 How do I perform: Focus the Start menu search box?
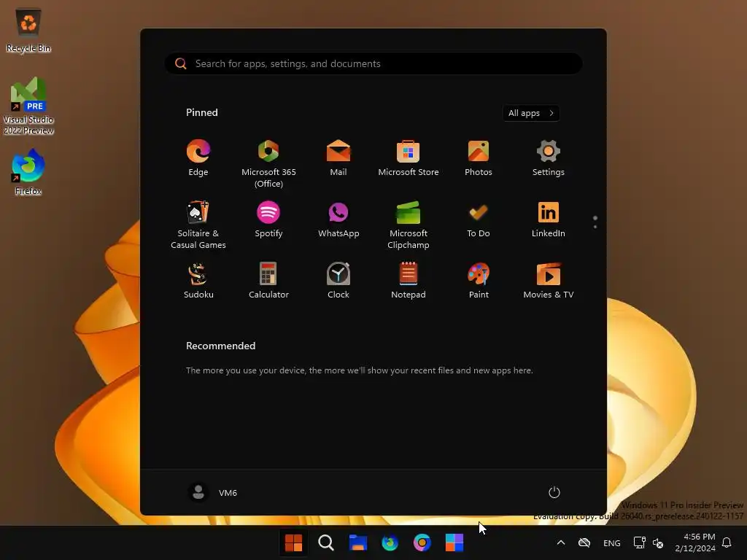tap(373, 63)
